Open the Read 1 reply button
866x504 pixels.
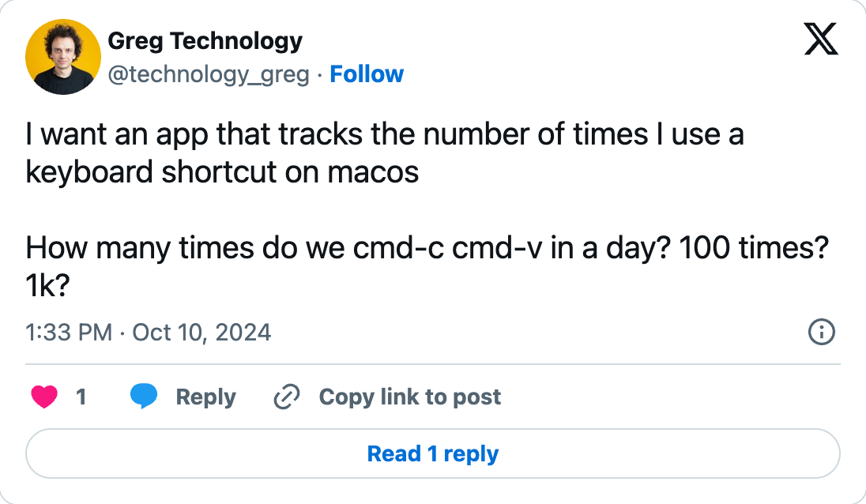[433, 453]
